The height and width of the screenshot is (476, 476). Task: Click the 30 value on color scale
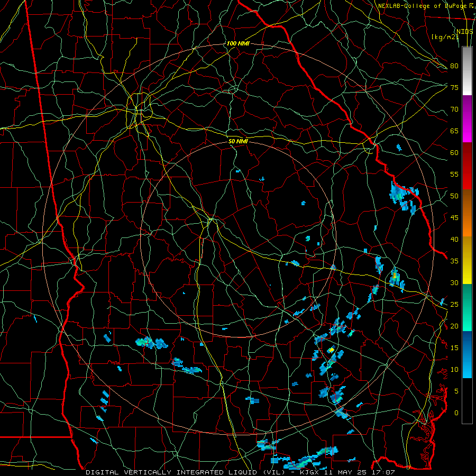click(x=454, y=282)
